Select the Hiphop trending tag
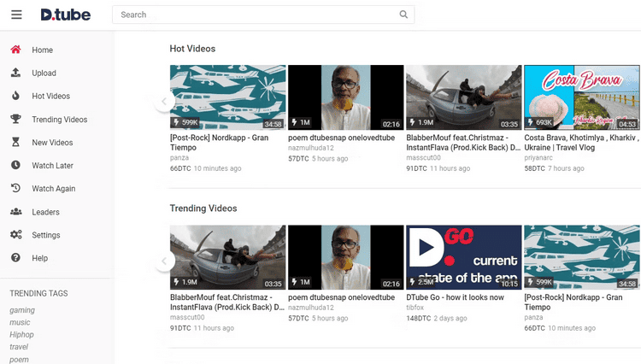 coord(22,335)
